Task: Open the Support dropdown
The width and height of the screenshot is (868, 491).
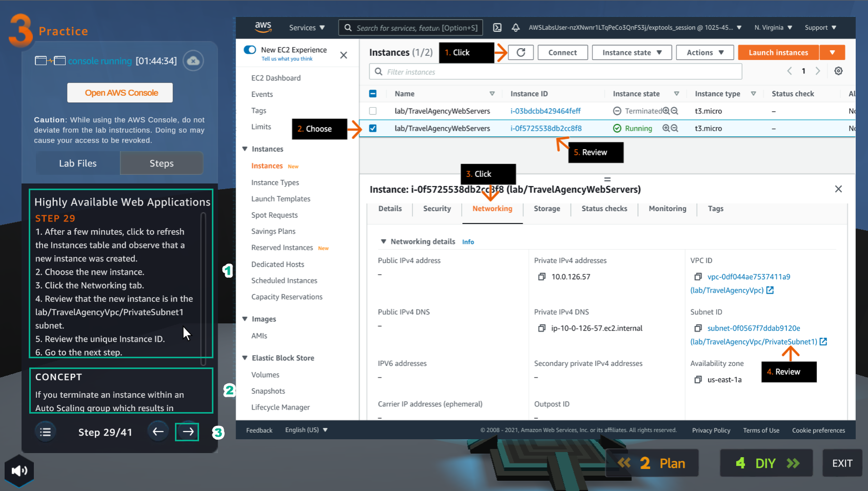Action: (x=820, y=28)
